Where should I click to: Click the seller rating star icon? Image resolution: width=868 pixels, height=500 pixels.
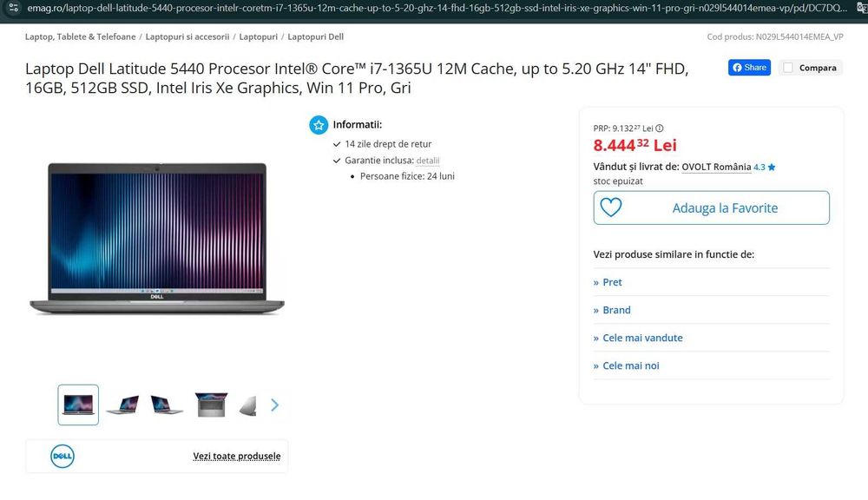pyautogui.click(x=771, y=168)
